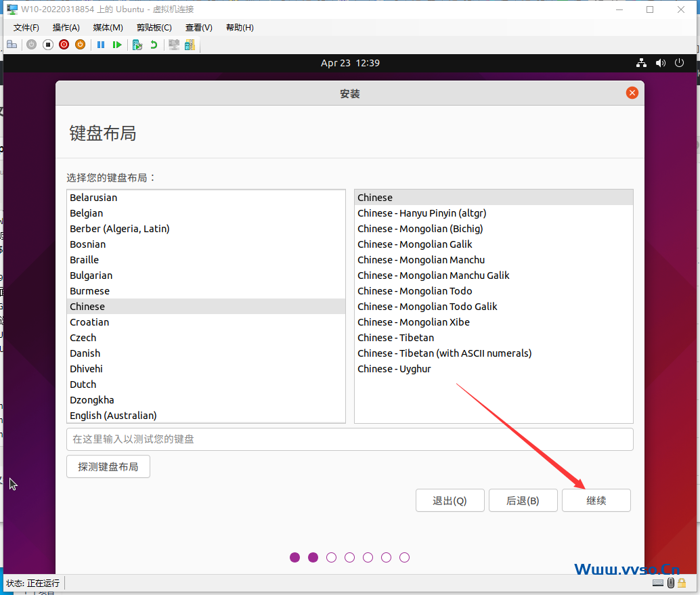
Task: Open the 媒体(M) menu
Action: click(107, 27)
